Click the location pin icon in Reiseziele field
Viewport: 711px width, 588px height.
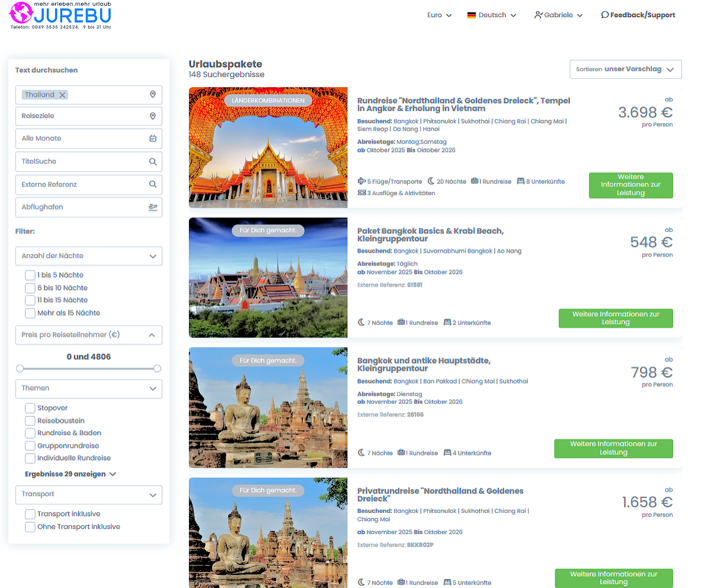click(x=152, y=116)
